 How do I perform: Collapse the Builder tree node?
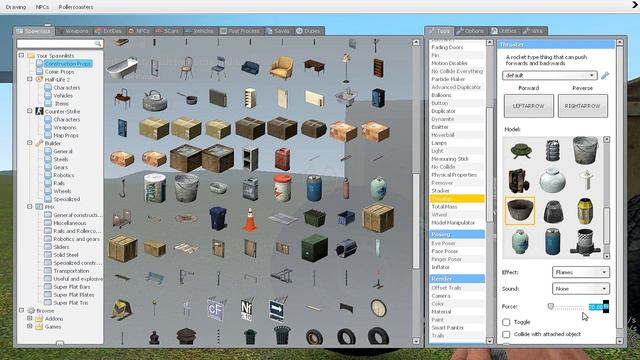point(30,143)
